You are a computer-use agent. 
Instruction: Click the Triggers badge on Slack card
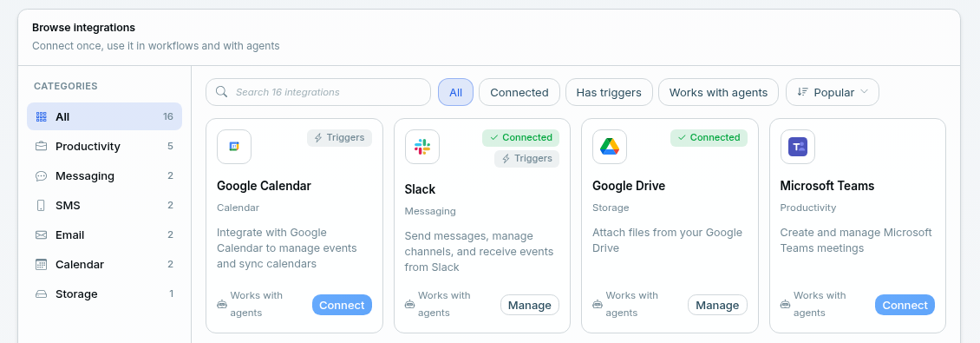pyautogui.click(x=527, y=159)
